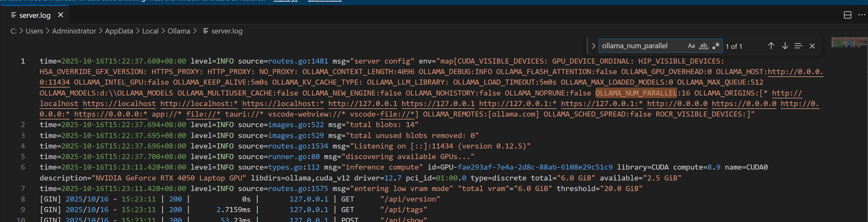The width and height of the screenshot is (868, 222).
Task: Click images.go:529 source reference
Action: coord(296,135)
